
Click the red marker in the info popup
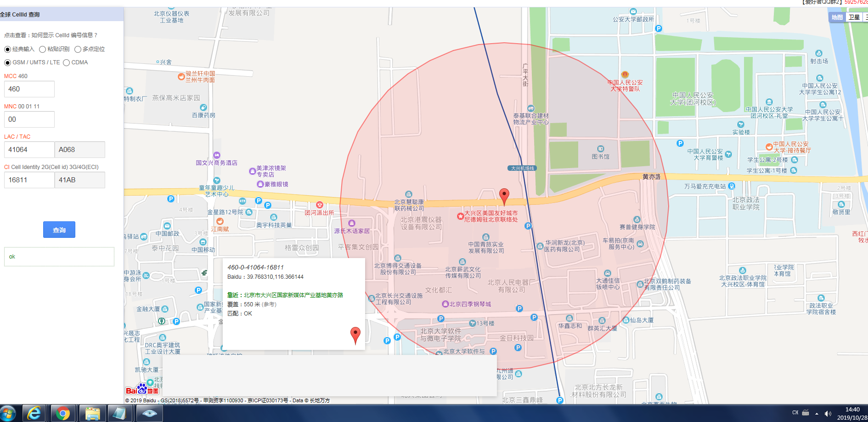click(355, 335)
